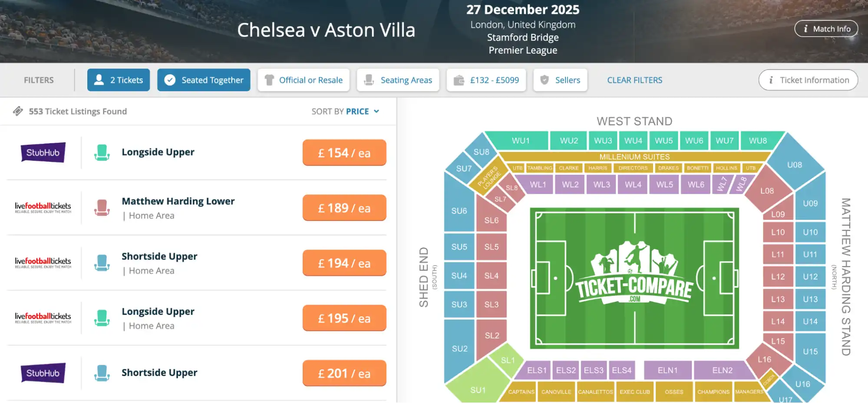
Task: Click CLEAR FILTERS to reset filters
Action: [x=634, y=80]
